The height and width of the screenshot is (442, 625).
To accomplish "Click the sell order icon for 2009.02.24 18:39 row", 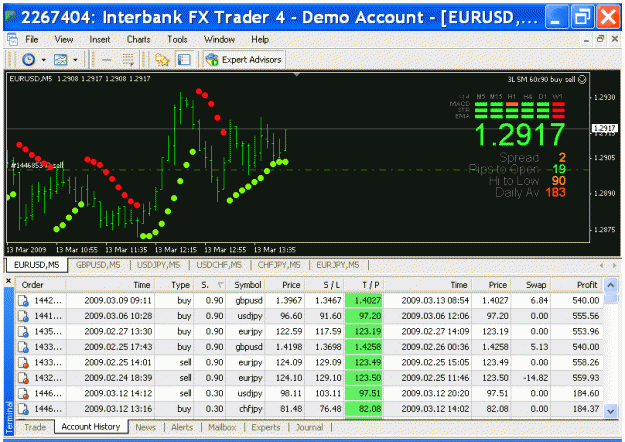I will click(24, 378).
